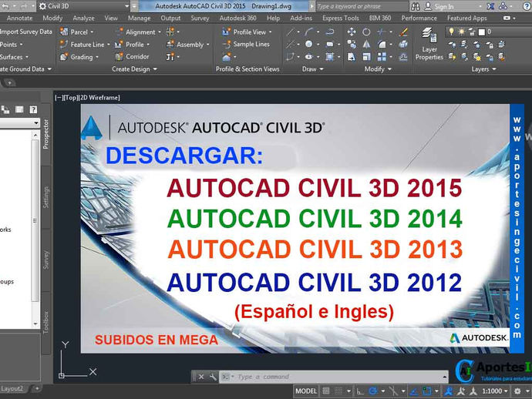Open the Annotate ribbon tab
This screenshot has width=532, height=399.
click(20, 18)
